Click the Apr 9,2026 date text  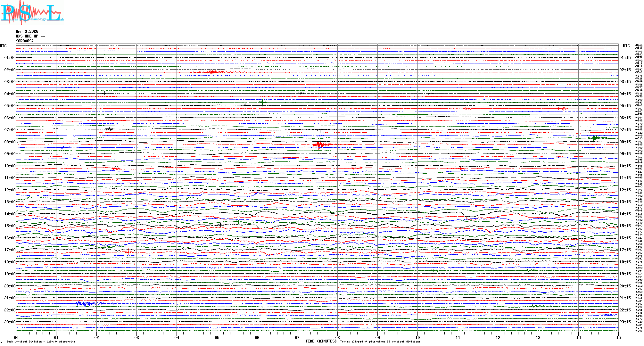click(27, 31)
